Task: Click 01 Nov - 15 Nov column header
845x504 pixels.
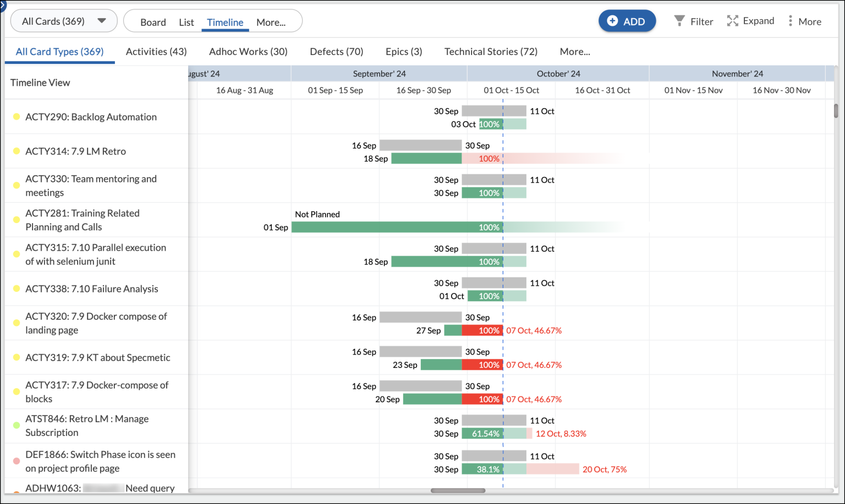Action: point(694,90)
